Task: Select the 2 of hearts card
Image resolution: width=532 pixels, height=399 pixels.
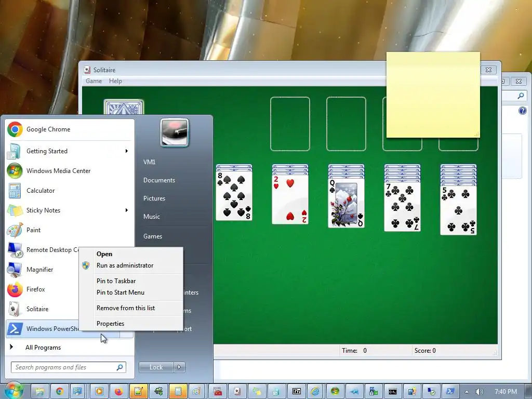Action: pos(290,199)
